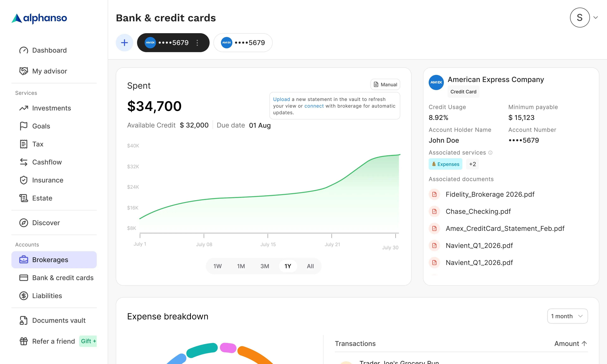Click the Brokerages briefcase icon
This screenshot has width=607, height=364.
[x=24, y=260]
